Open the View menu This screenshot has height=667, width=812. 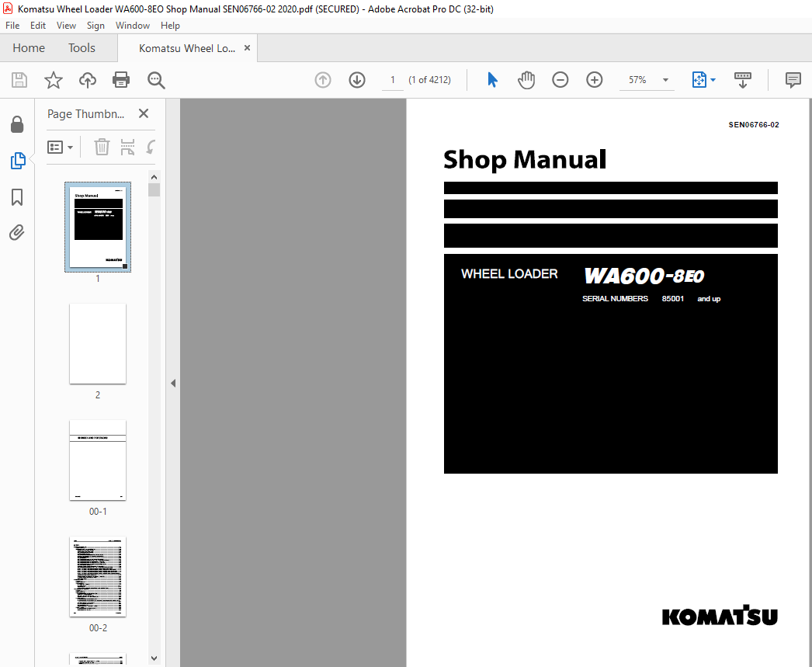[66, 26]
